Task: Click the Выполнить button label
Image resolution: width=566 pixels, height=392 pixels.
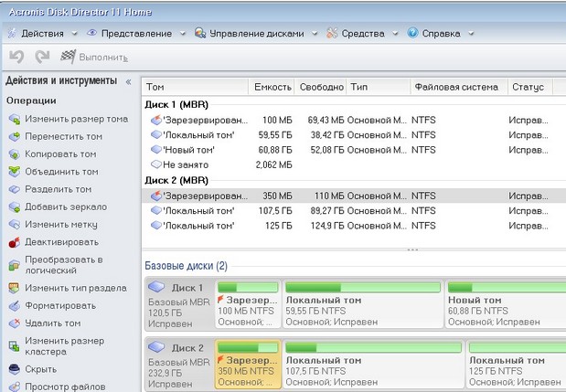Action: pyautogui.click(x=103, y=58)
